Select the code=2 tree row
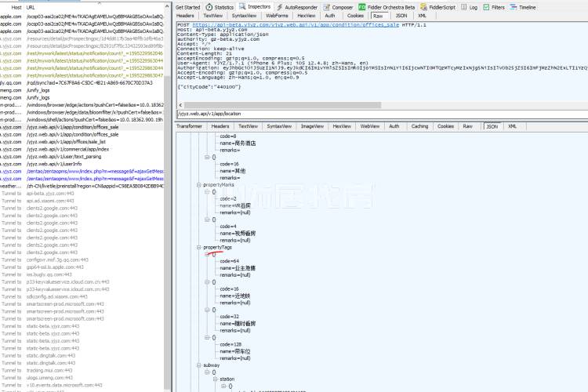 pyautogui.click(x=228, y=199)
